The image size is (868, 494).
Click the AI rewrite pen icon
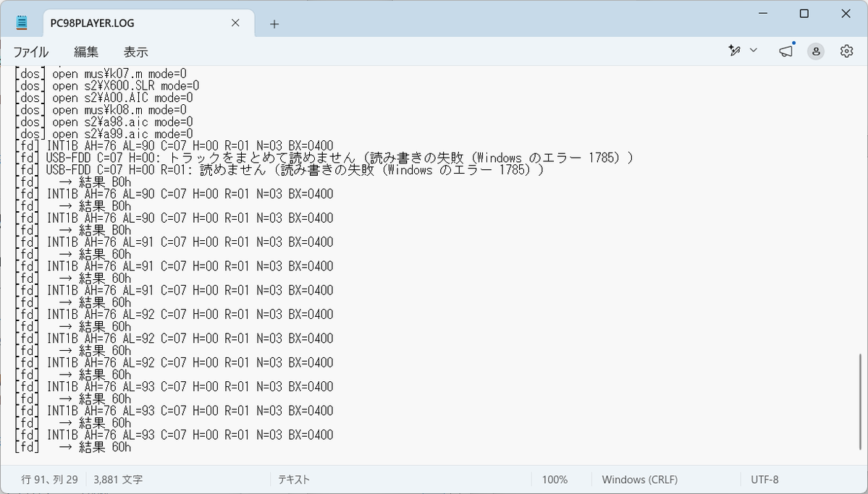(x=735, y=51)
